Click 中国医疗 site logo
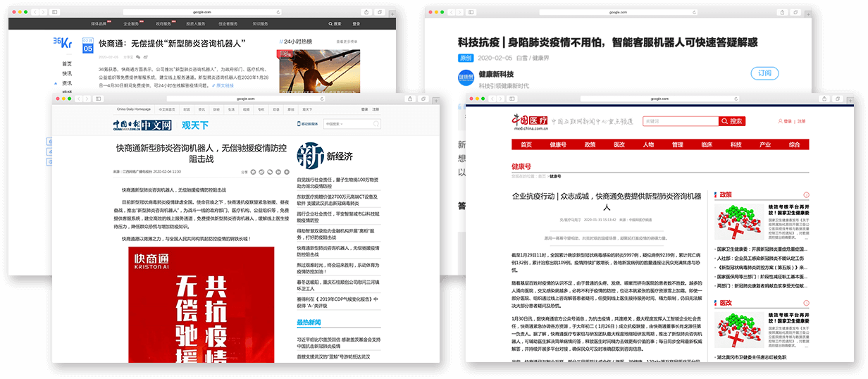 coord(531,122)
